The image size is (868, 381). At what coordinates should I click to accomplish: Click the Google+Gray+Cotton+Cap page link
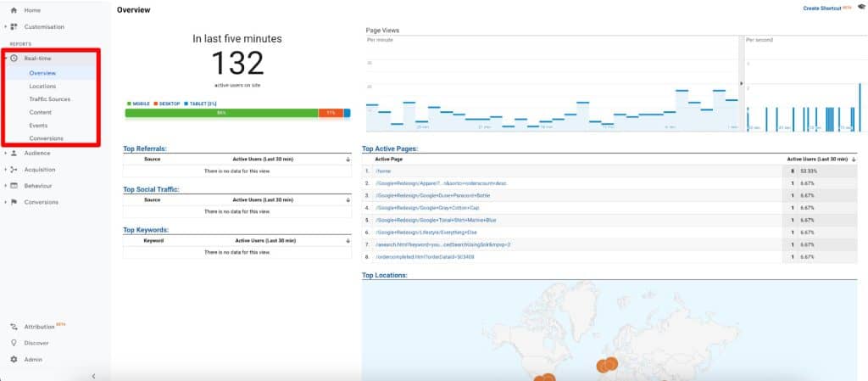click(x=427, y=208)
